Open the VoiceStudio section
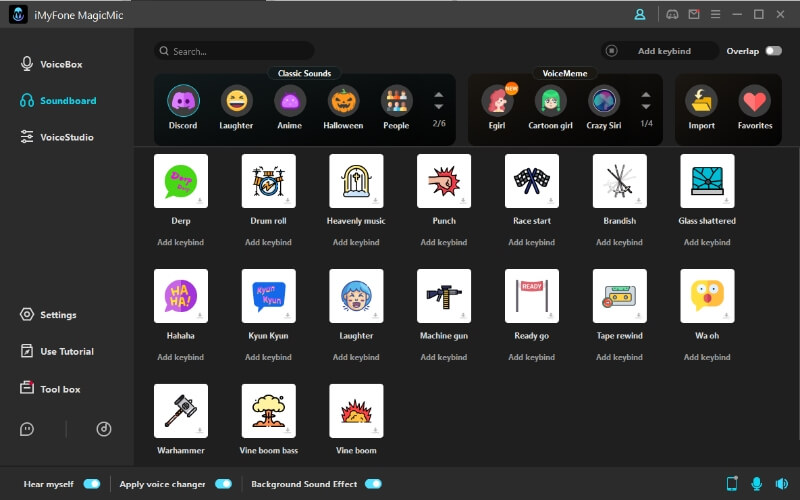Viewport: 800px width, 500px height. pyautogui.click(x=57, y=137)
